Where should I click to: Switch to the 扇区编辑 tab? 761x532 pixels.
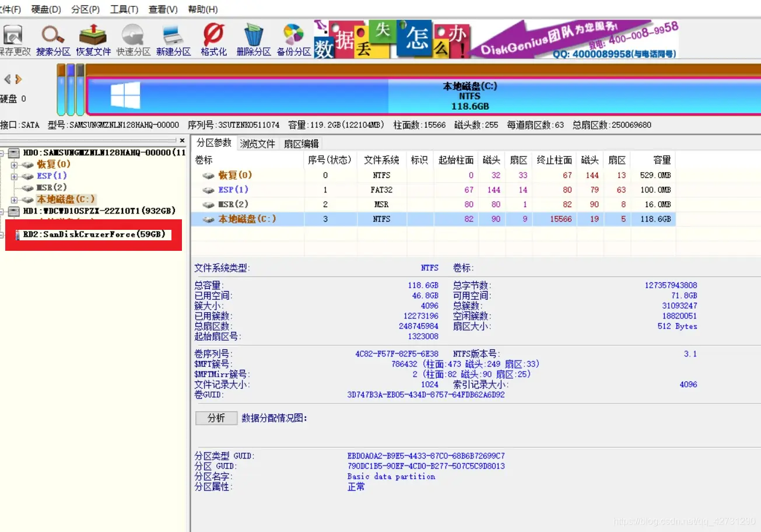(301, 143)
